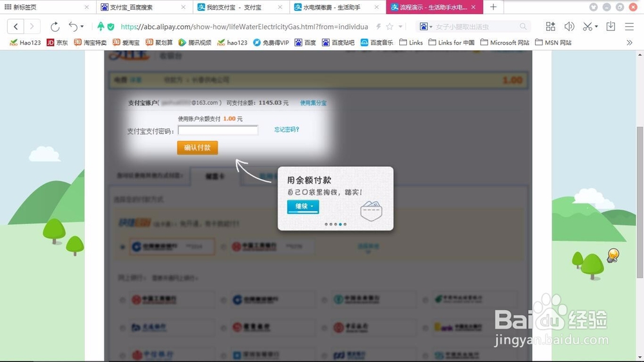644x362 pixels.
Task: Click the 确认付款 button
Action: tap(198, 148)
